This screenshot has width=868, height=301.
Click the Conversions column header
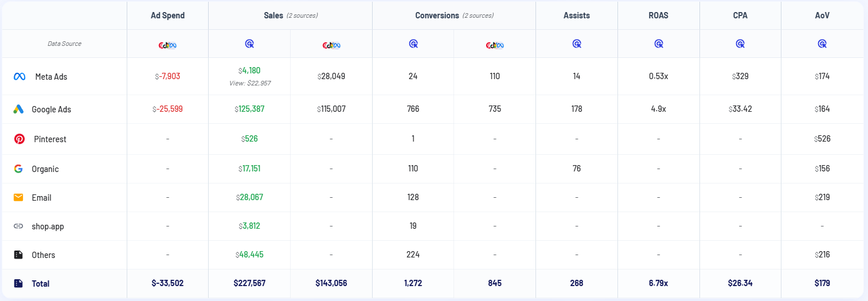point(437,15)
